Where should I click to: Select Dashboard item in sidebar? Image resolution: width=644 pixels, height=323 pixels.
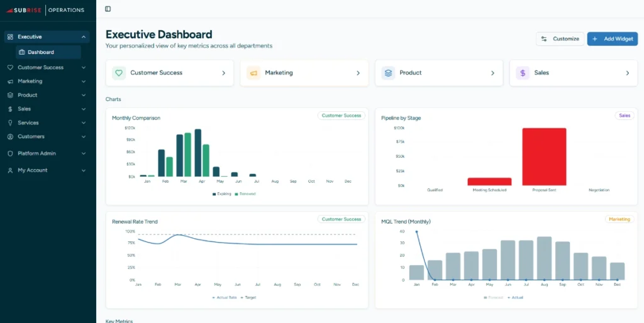point(48,52)
